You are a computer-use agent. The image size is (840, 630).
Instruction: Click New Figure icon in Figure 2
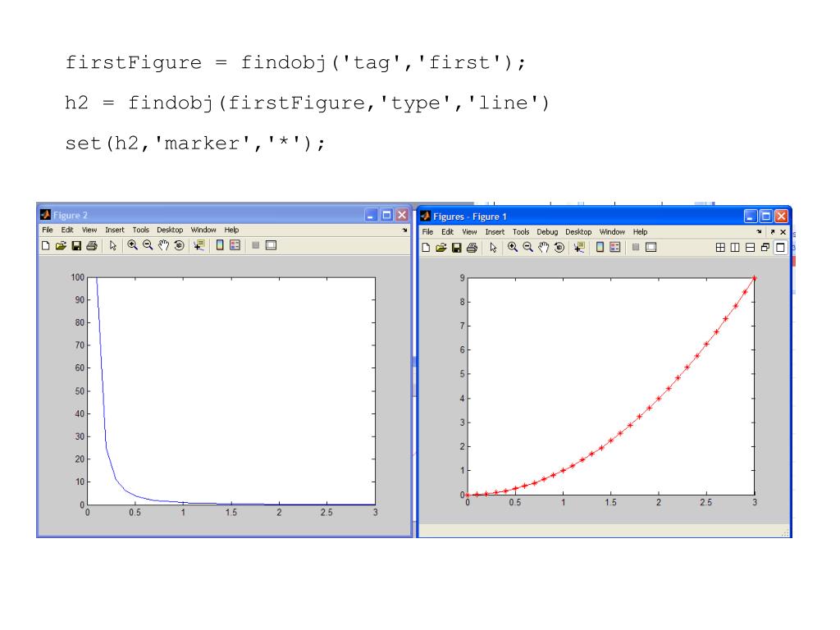46,245
